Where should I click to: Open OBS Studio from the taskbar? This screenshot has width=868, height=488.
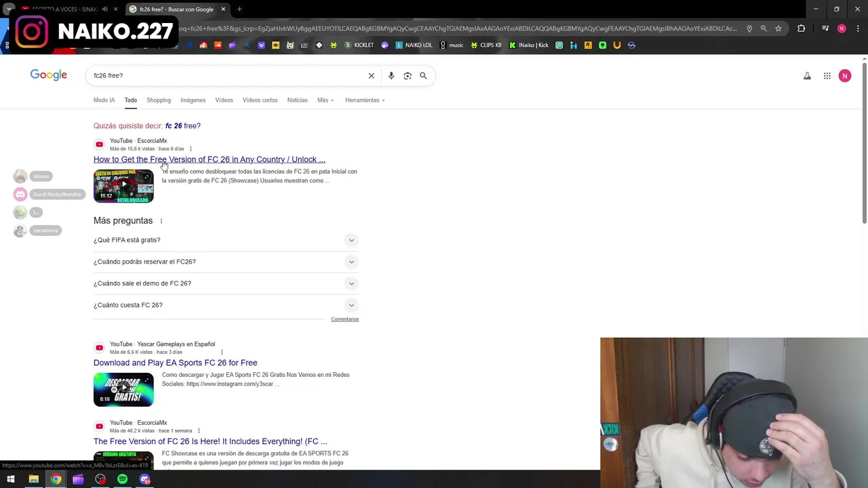click(100, 480)
